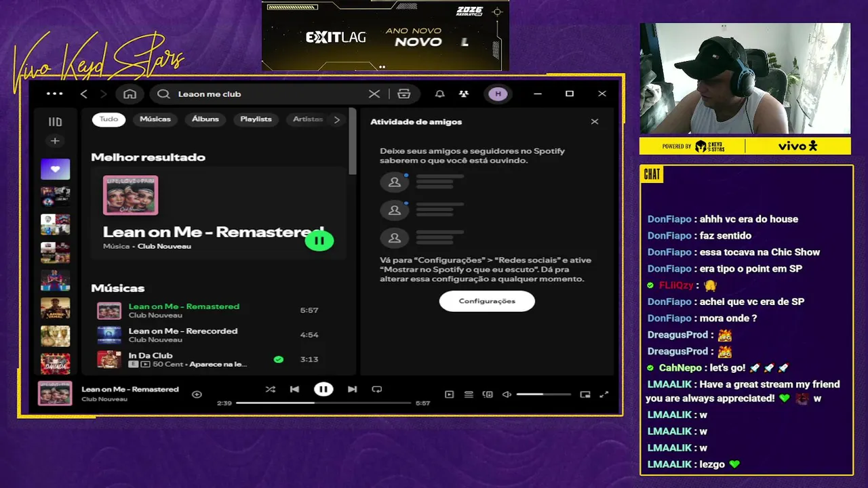868x488 pixels.
Task: Select the Tudo filter chip
Action: 108,119
